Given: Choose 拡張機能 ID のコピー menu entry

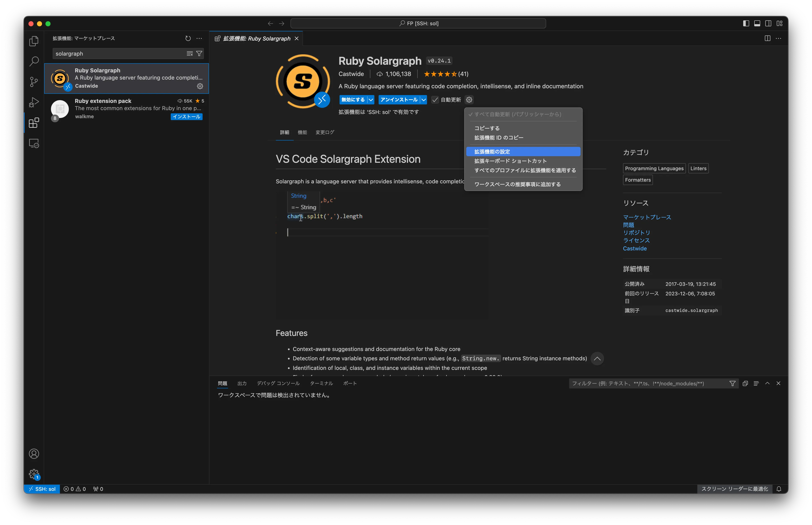Looking at the screenshot, I should (523, 137).
